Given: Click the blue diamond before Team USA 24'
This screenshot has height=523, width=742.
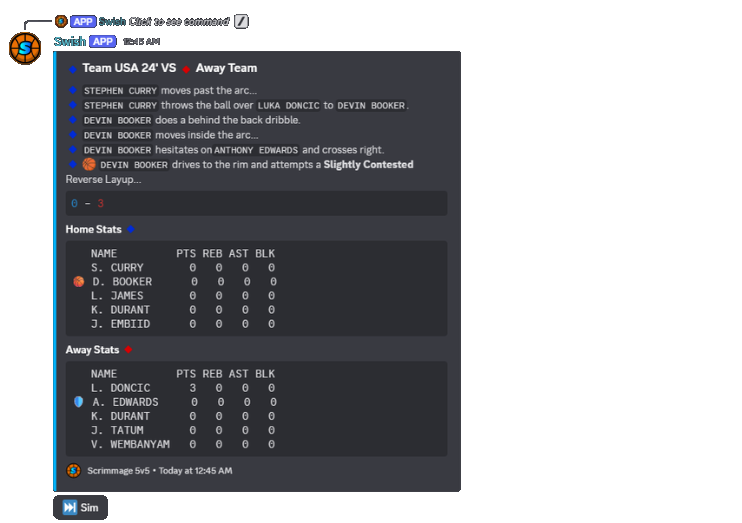Looking at the screenshot, I should tap(73, 69).
